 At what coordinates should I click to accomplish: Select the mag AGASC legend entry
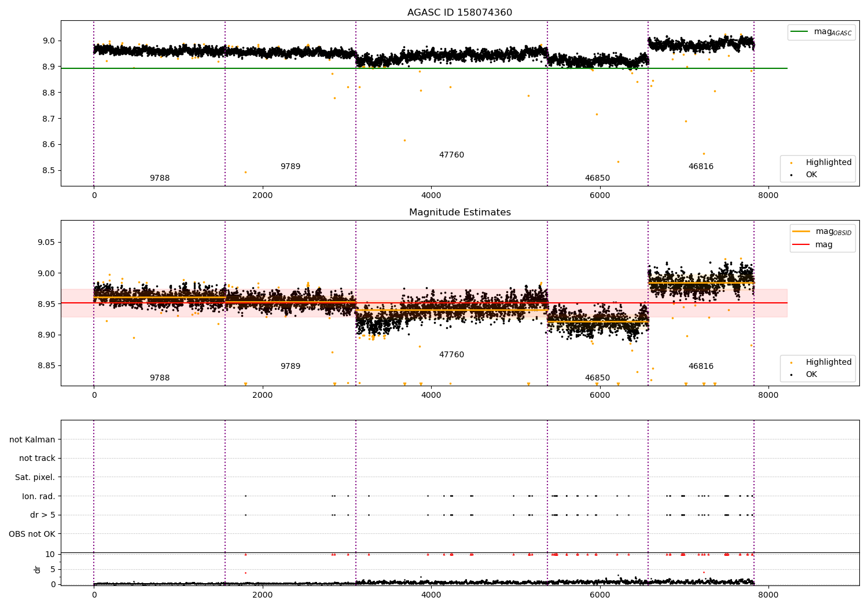821,32
